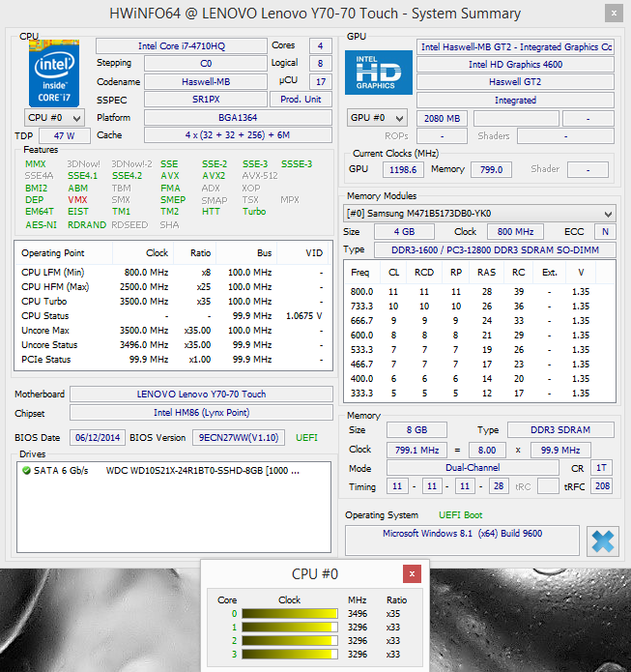Click the 2080 MB GPU memory field
Screen dimensions: 631x672
point(442,118)
